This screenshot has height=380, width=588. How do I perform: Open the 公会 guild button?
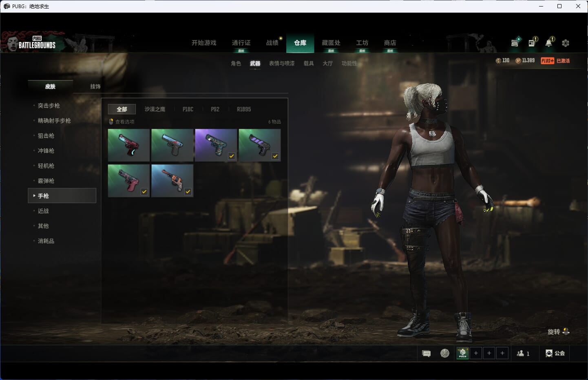click(555, 353)
